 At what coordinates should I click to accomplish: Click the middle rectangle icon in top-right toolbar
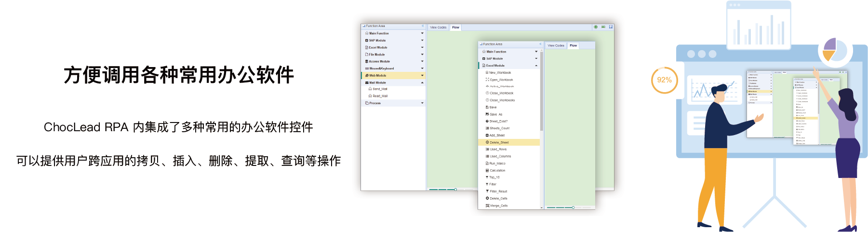click(603, 27)
